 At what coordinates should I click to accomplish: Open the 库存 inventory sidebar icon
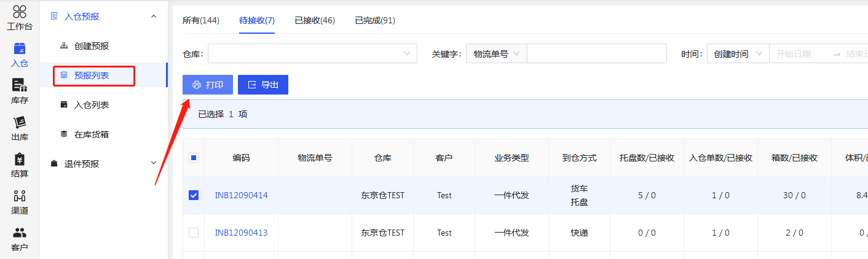(20, 91)
